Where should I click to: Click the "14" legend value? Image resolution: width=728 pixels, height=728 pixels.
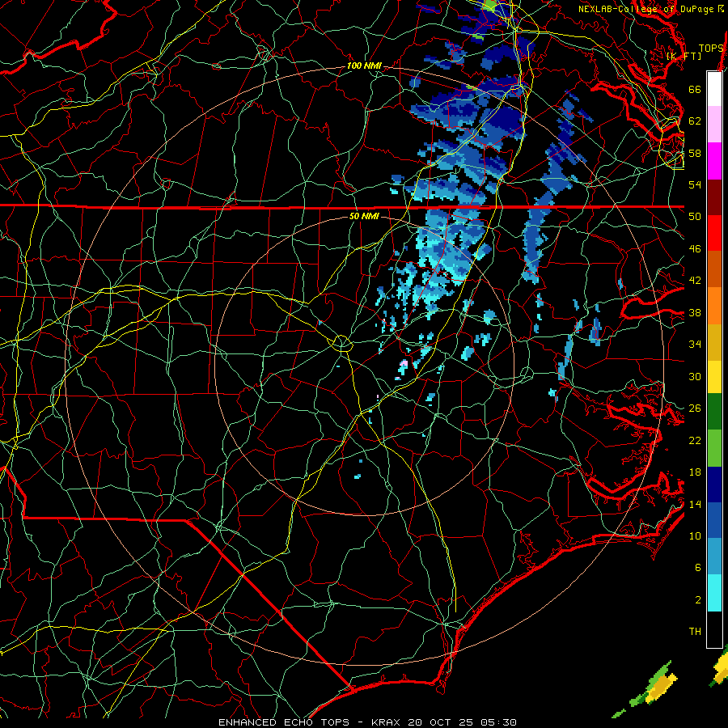point(695,504)
